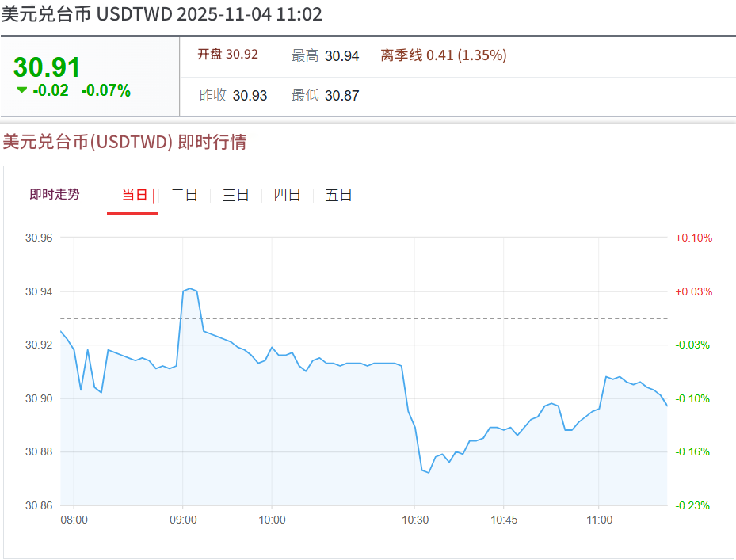This screenshot has width=736, height=560.
Task: Switch to the 五日 chart tab
Action: 338,195
